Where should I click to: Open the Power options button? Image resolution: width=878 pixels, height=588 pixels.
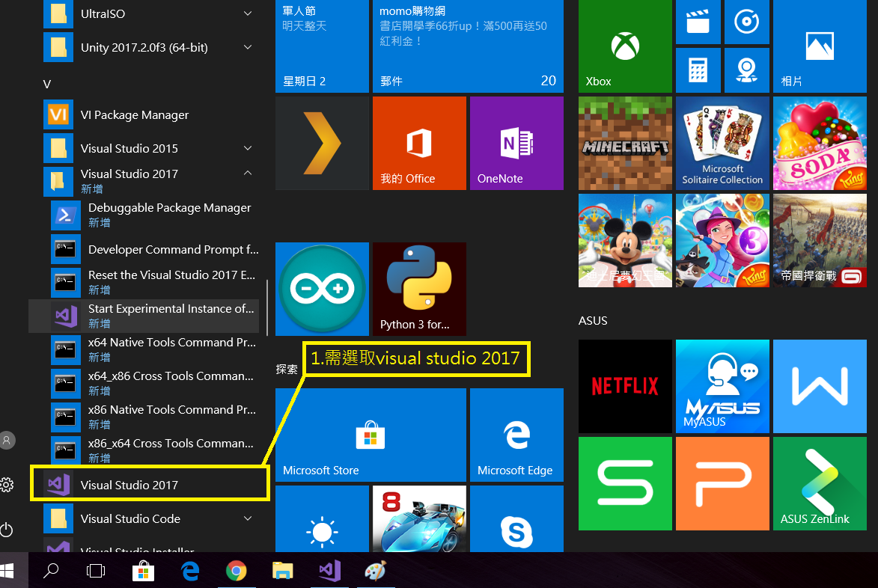coord(7,530)
